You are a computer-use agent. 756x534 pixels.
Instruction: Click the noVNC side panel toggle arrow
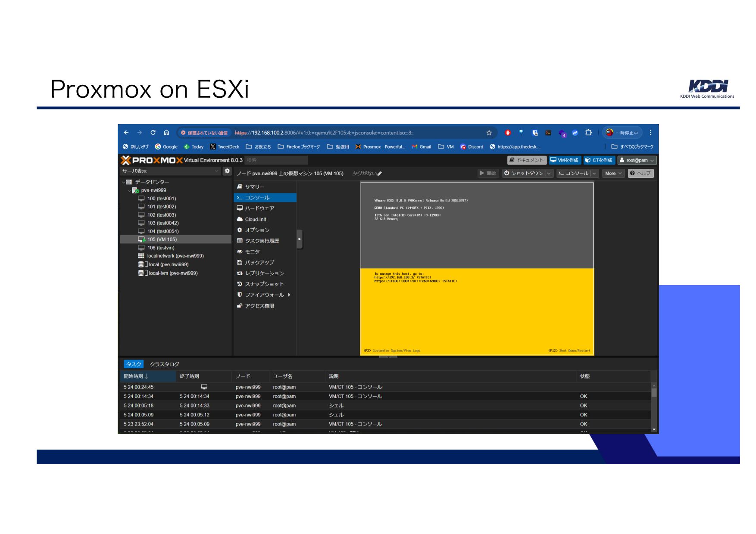(x=300, y=239)
